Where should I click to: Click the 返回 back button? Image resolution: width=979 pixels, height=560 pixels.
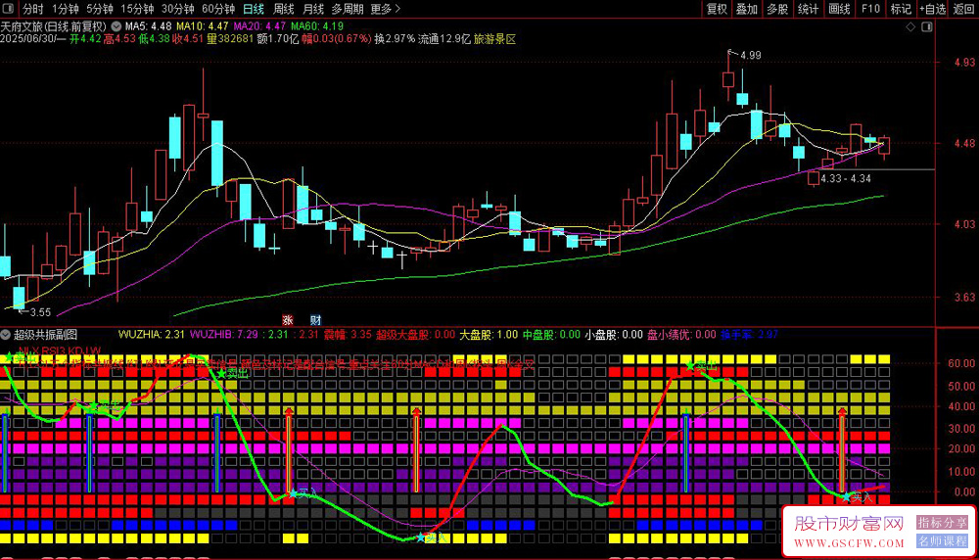963,9
